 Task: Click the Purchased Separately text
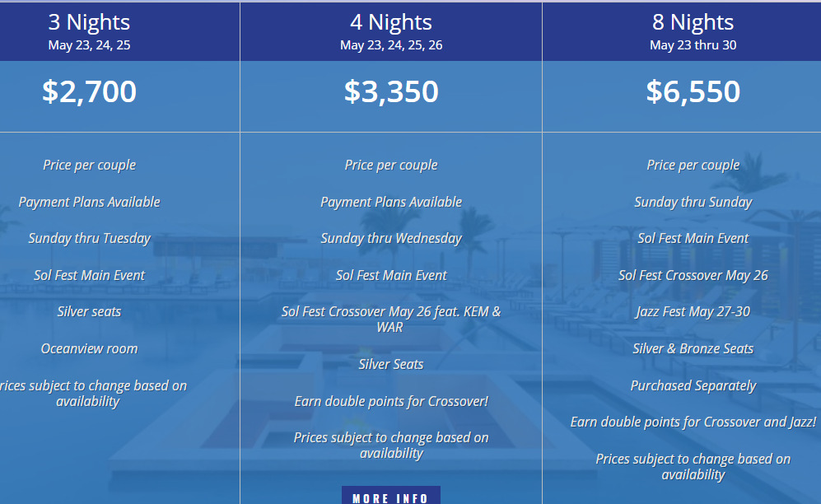[693, 385]
